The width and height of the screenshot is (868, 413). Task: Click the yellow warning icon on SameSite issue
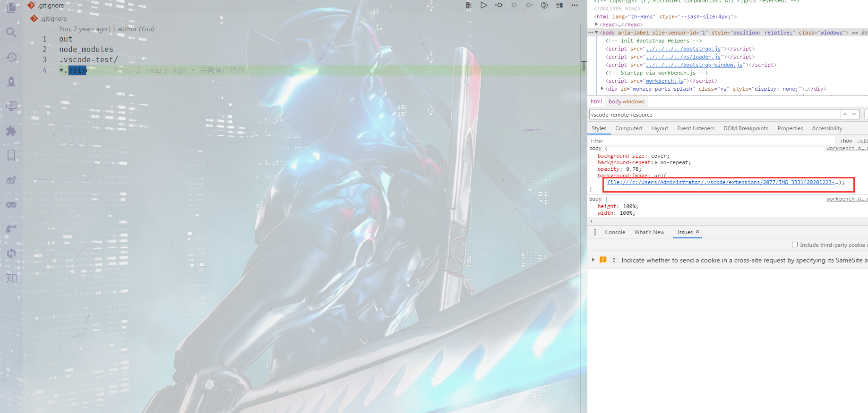pos(603,260)
